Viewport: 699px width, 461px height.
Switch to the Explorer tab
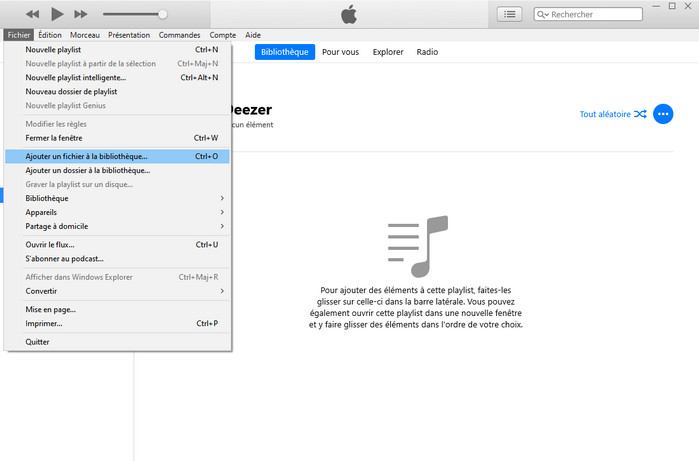(x=388, y=52)
